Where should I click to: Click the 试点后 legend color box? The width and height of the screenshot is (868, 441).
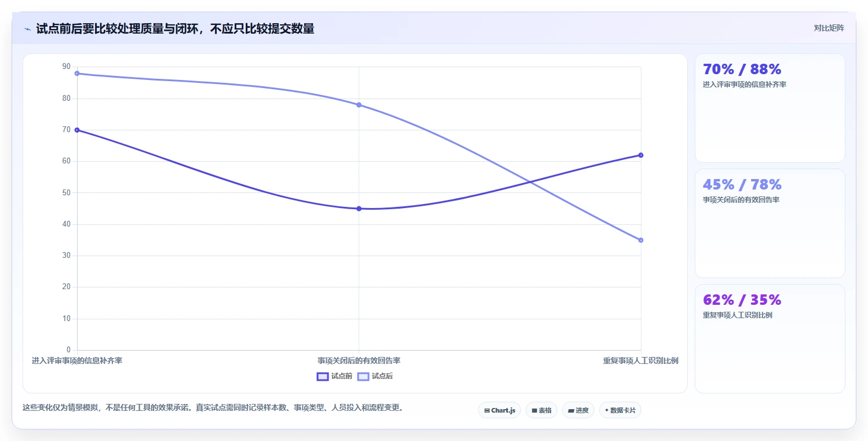click(363, 376)
